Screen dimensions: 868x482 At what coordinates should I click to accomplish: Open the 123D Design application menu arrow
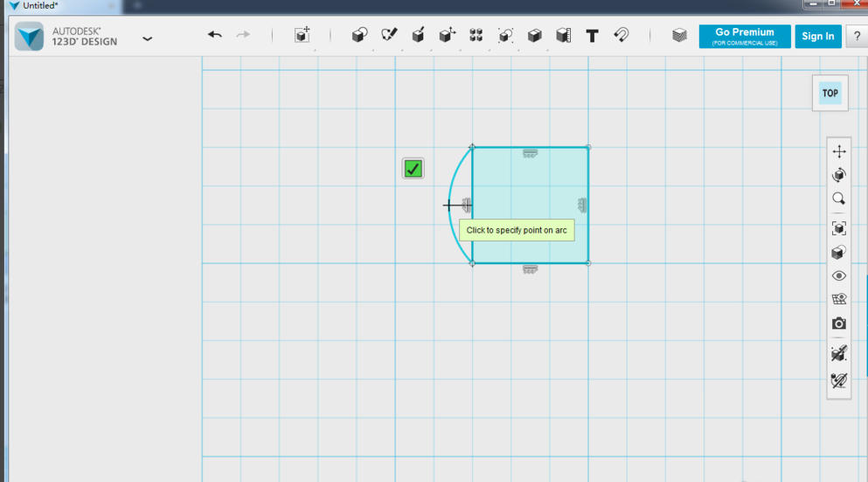point(147,38)
